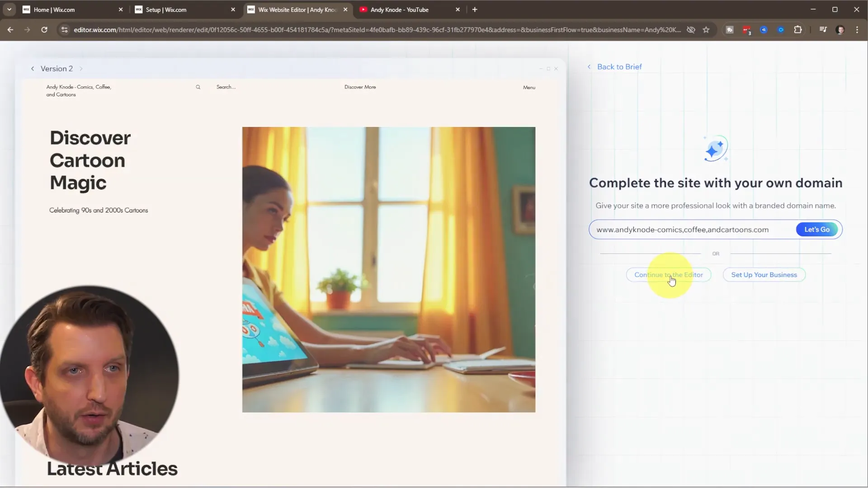Toggle third-party cookies blocked eye icon
868x488 pixels.
click(x=691, y=30)
